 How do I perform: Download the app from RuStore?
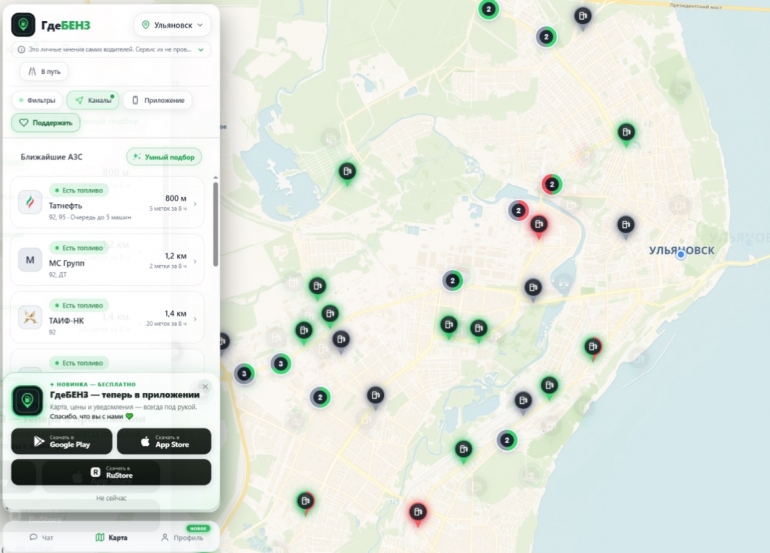tap(111, 472)
